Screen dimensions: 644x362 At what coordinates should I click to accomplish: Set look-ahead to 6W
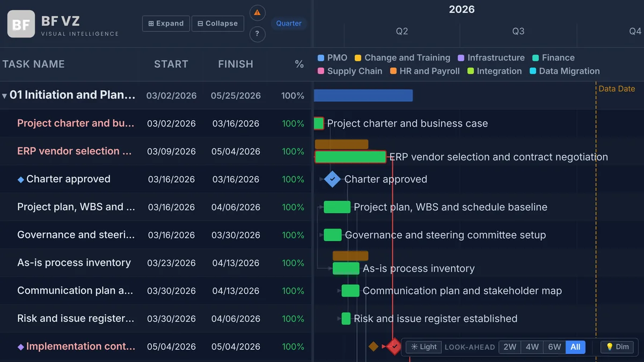point(554,347)
